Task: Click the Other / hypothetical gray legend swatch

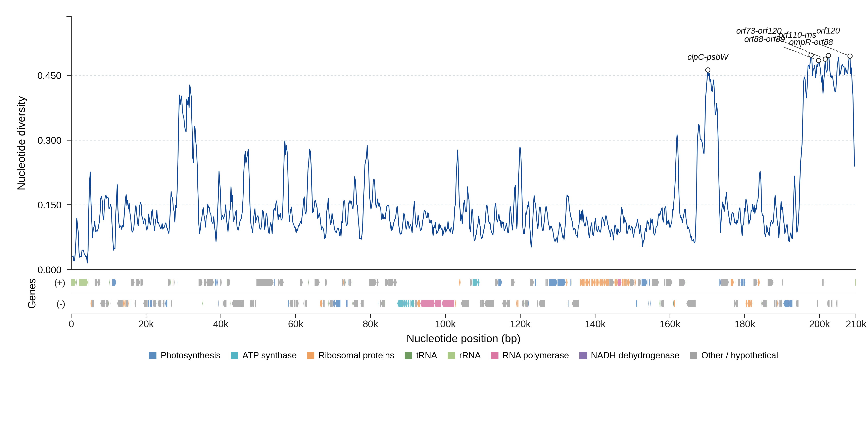Action: [693, 355]
